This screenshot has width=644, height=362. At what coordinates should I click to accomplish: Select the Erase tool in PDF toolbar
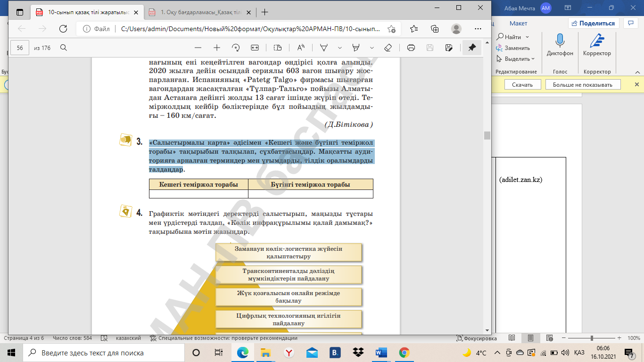[388, 48]
